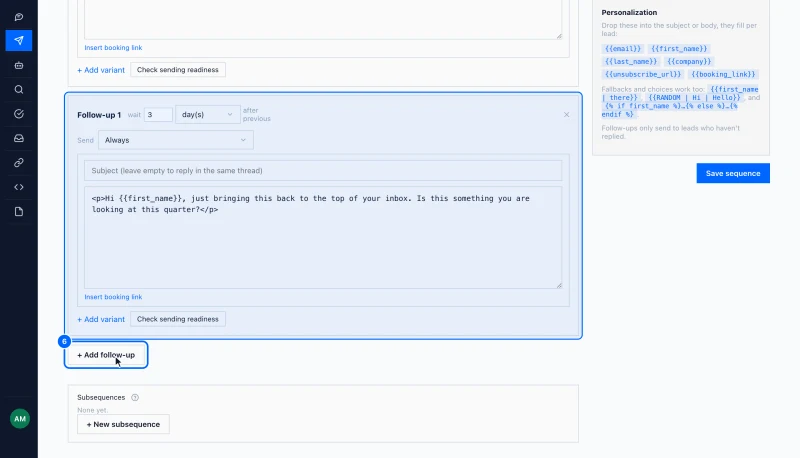Screen dimensions: 800x458
Task: Open the circled checkmark icon in sidebar
Action: (19, 114)
